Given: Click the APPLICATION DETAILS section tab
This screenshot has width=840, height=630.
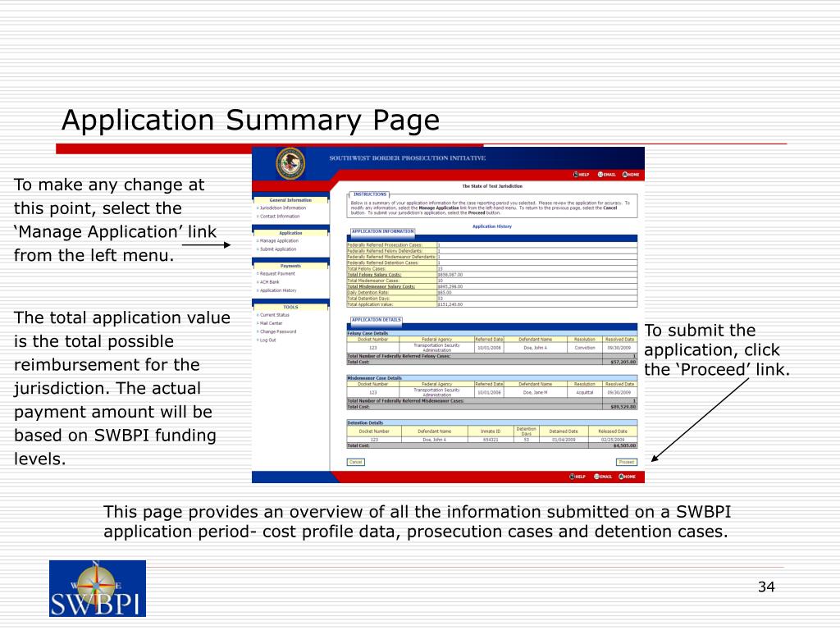Looking at the screenshot, I should click(376, 320).
